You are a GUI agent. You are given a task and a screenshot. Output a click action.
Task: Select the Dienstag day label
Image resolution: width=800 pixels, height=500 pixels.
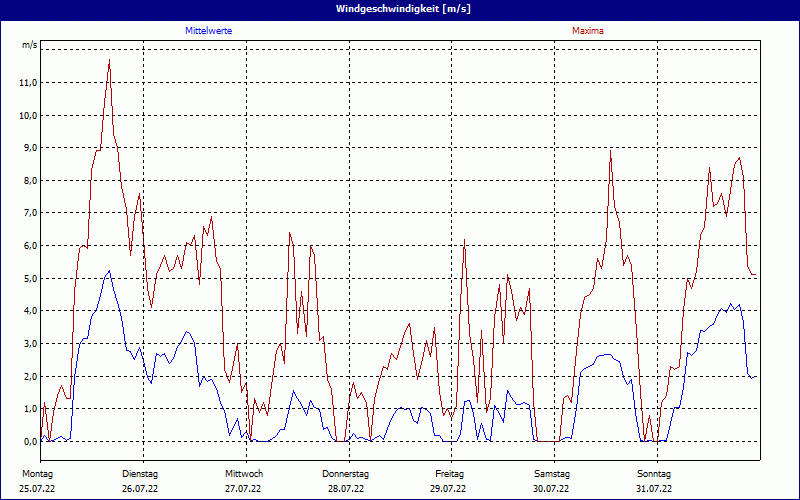point(140,473)
